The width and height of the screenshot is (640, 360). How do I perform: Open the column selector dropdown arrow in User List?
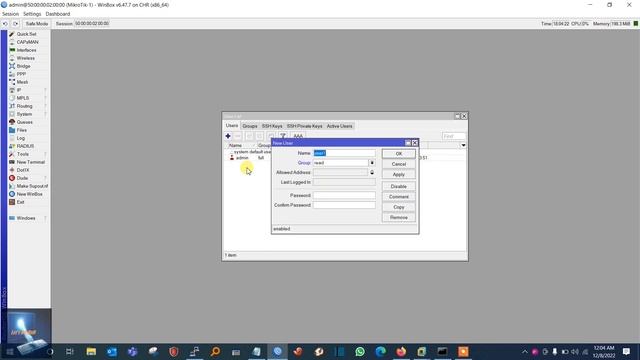[x=463, y=145]
